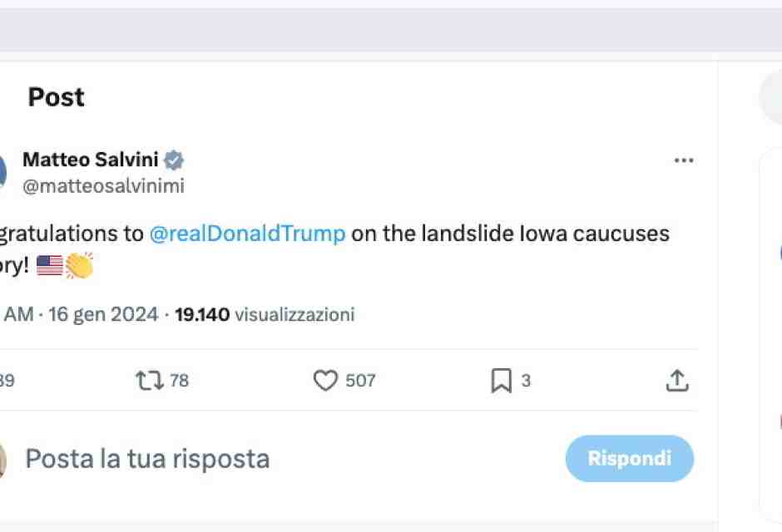Open the @matteosalvinimi handle

pyautogui.click(x=103, y=185)
